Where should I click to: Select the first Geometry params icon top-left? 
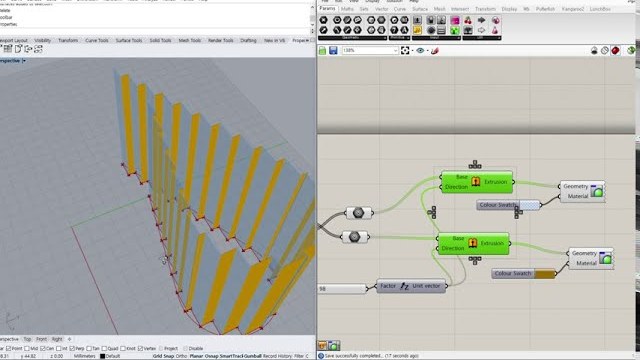(x=323, y=20)
